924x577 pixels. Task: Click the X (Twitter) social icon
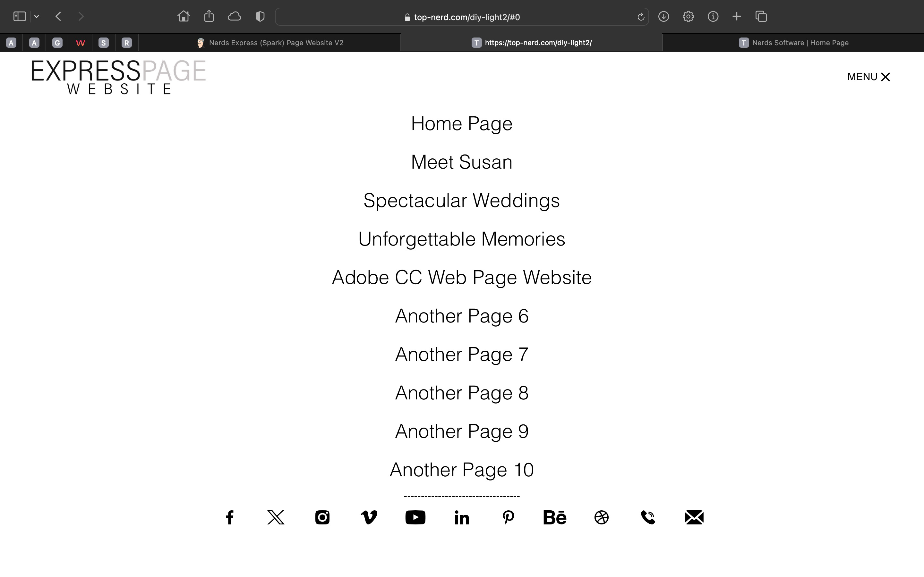pyautogui.click(x=276, y=517)
